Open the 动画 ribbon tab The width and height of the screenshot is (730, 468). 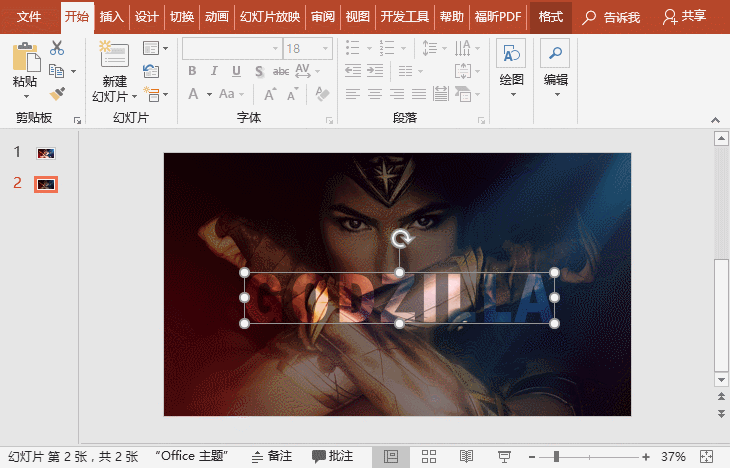tap(216, 17)
